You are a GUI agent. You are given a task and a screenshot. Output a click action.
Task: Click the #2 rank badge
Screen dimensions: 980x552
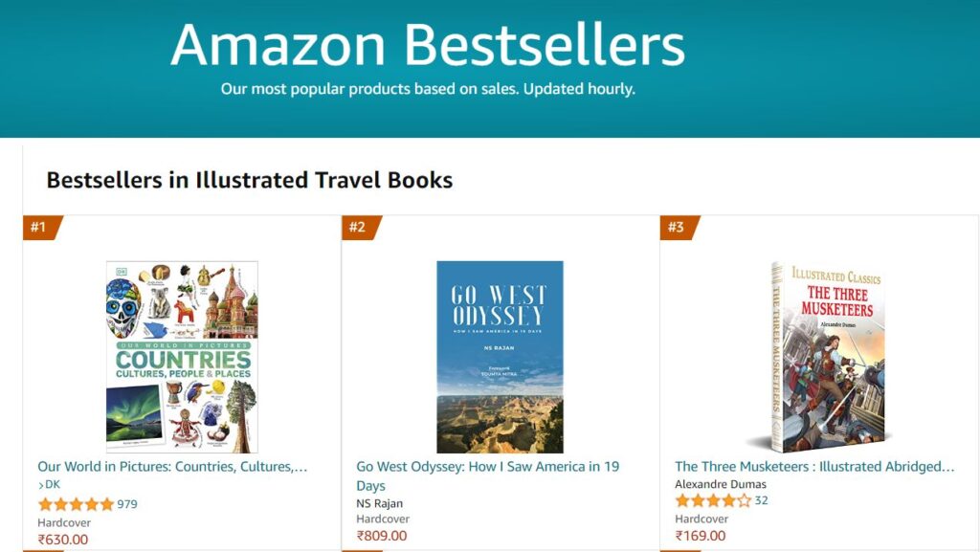pos(359,228)
